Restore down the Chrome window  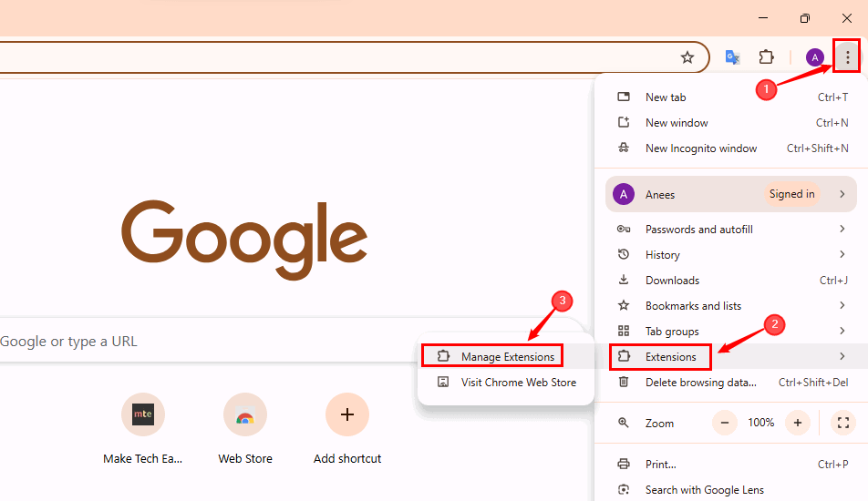tap(805, 18)
